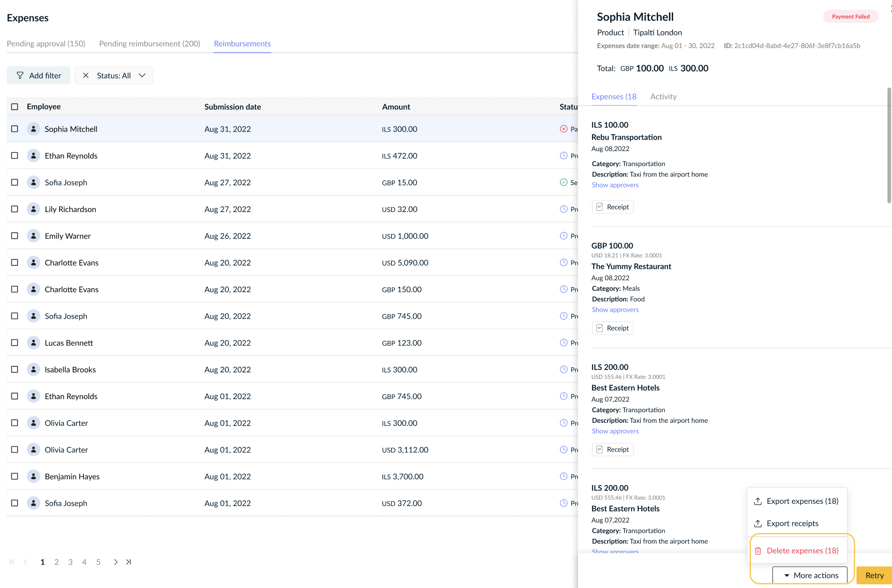892x588 pixels.
Task: Click the trash icon beside Delete expenses
Action: pyautogui.click(x=758, y=551)
